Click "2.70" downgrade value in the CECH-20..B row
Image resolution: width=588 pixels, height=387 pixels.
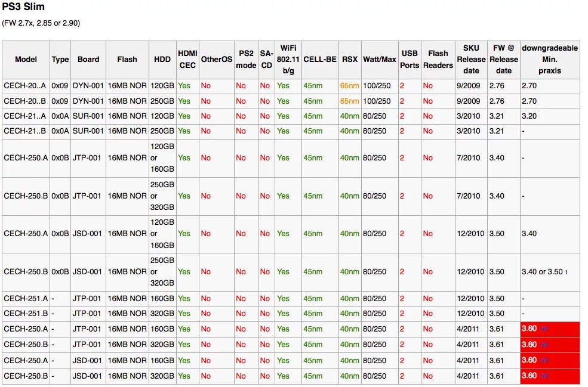529,101
